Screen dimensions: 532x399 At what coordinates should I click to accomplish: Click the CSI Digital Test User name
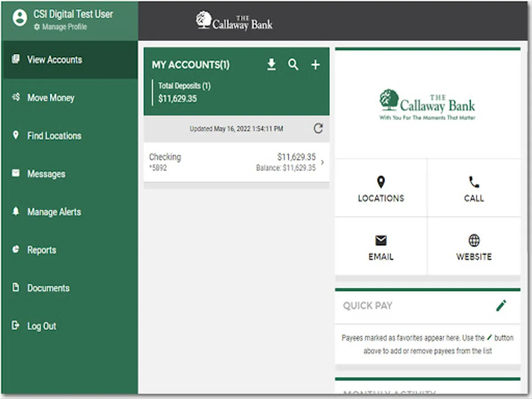[x=73, y=14]
